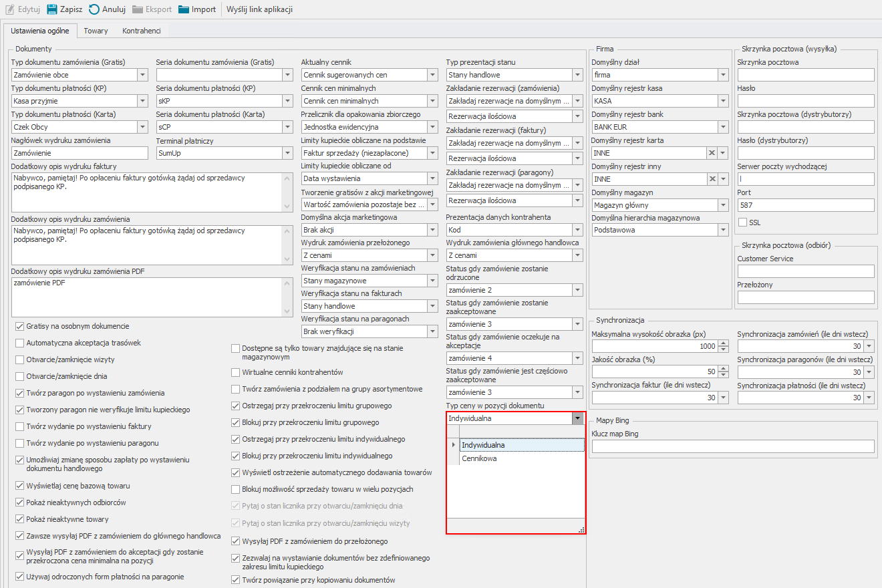Enable Wirtualne cenniki kontrahentów checkbox

tap(235, 372)
